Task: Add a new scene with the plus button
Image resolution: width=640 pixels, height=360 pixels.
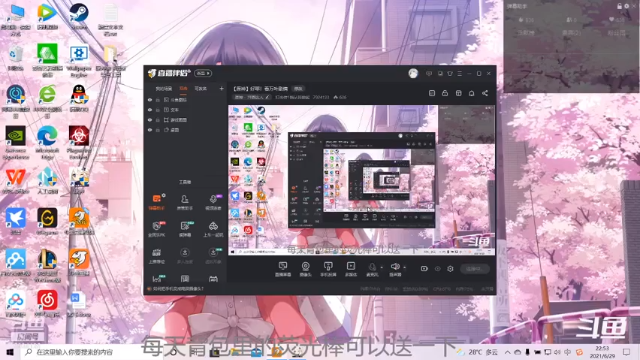Action: tap(221, 88)
